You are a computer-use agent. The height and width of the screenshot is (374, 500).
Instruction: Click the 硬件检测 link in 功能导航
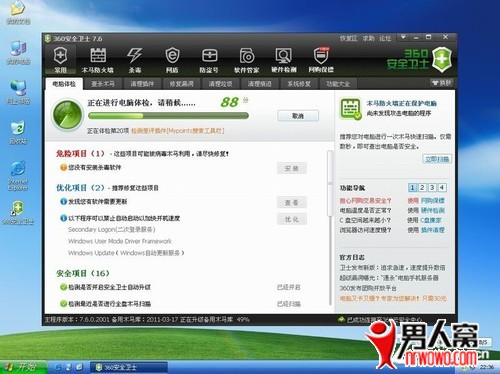432,210
